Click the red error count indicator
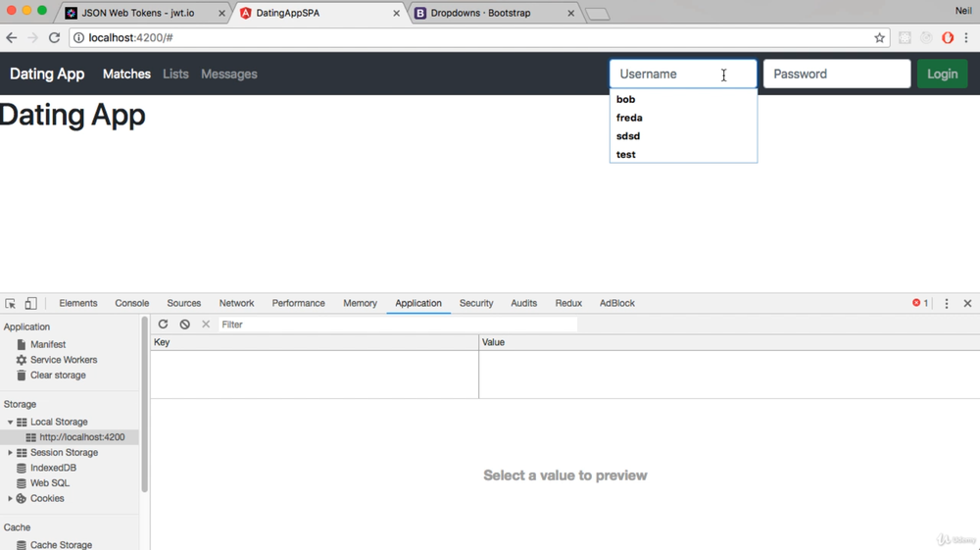Screen dimensions: 980x550 pyautogui.click(x=920, y=303)
